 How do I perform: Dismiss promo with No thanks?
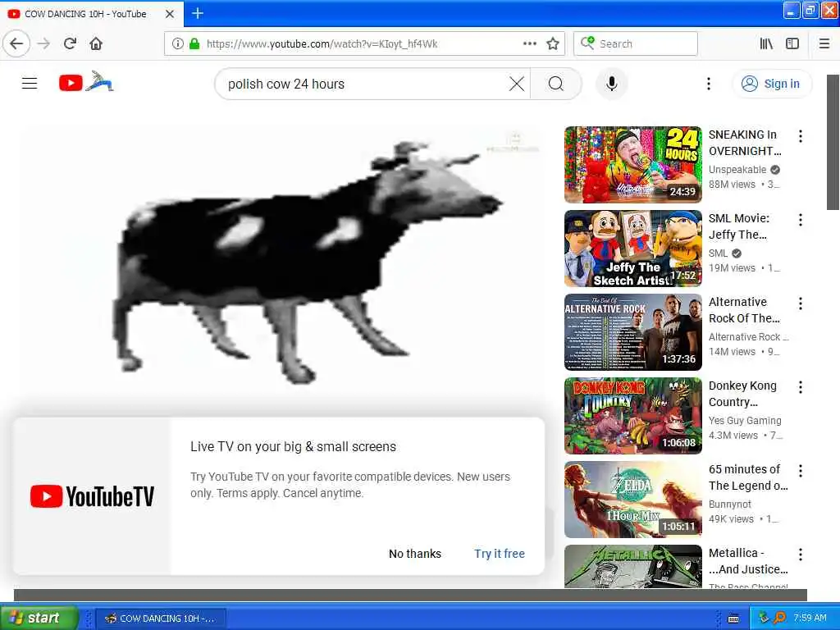coord(415,554)
